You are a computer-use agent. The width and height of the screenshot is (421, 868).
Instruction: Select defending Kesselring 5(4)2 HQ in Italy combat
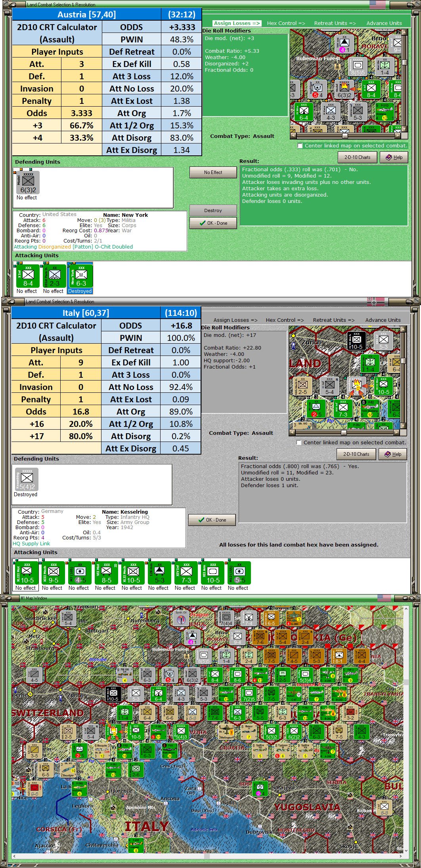[27, 480]
